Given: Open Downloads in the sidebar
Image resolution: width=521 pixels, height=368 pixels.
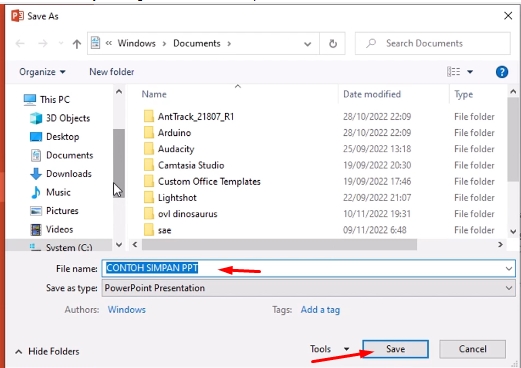Looking at the screenshot, I should pos(61,174).
